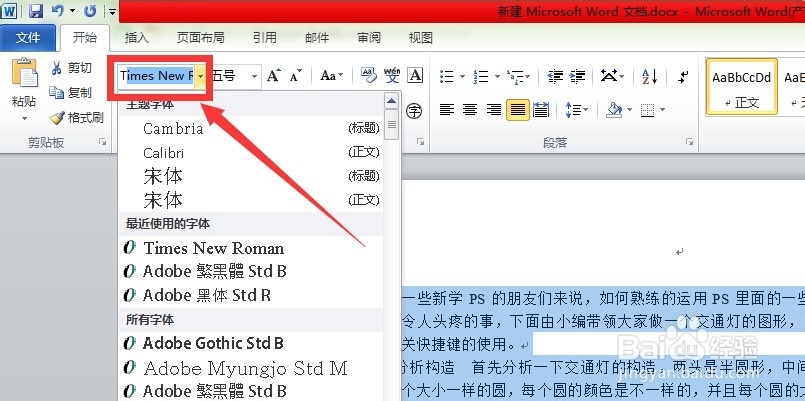Switch to the 视图 ribbon tab
The width and height of the screenshot is (805, 401).
(420, 37)
